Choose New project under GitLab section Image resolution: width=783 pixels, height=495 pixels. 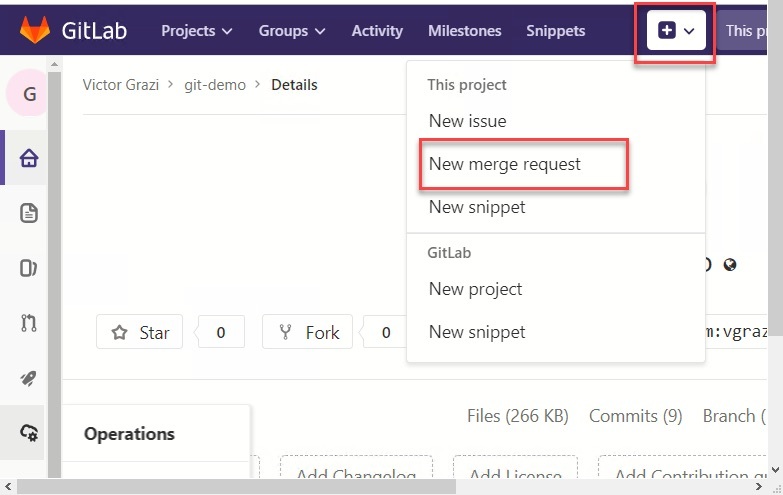coord(475,289)
